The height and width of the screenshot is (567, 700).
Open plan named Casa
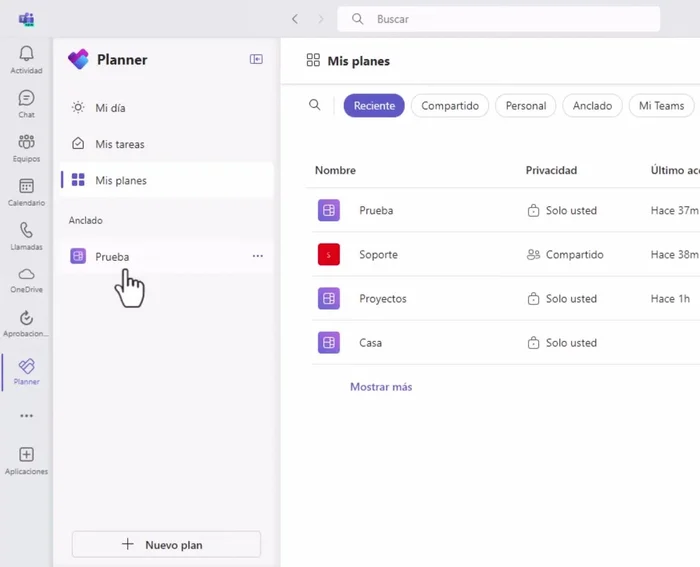point(371,343)
